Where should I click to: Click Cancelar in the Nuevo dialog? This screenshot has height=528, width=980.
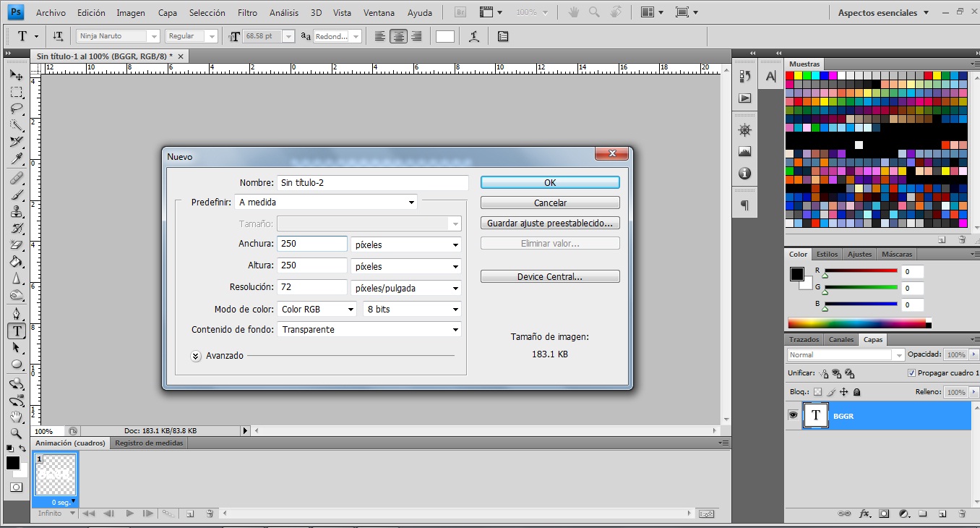tap(550, 203)
